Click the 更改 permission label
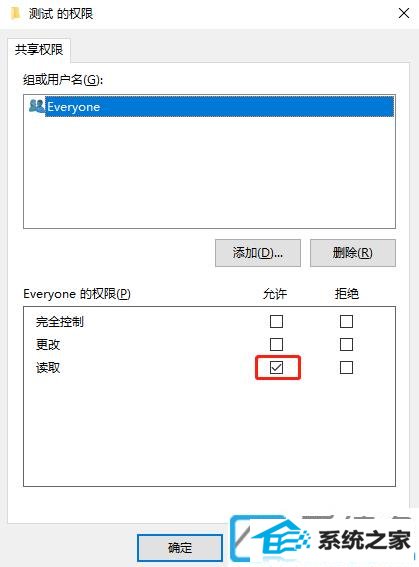 (x=48, y=345)
